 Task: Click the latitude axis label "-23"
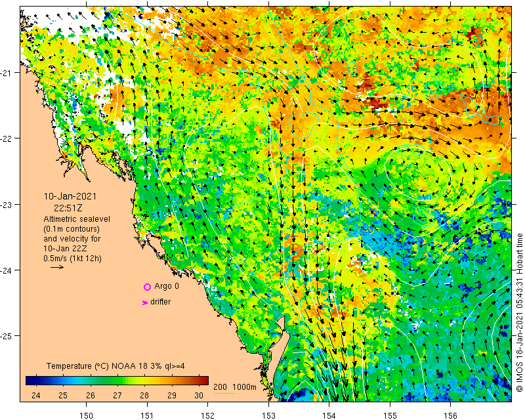(x=7, y=204)
